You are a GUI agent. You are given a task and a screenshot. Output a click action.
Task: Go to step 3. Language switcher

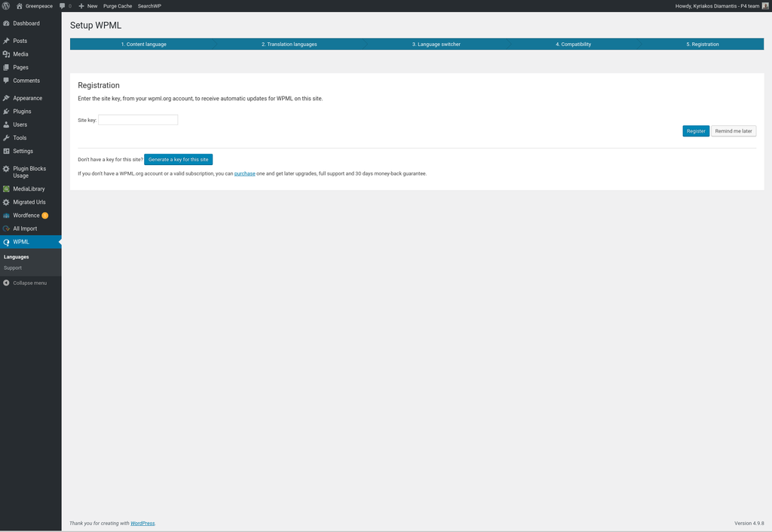(x=437, y=44)
